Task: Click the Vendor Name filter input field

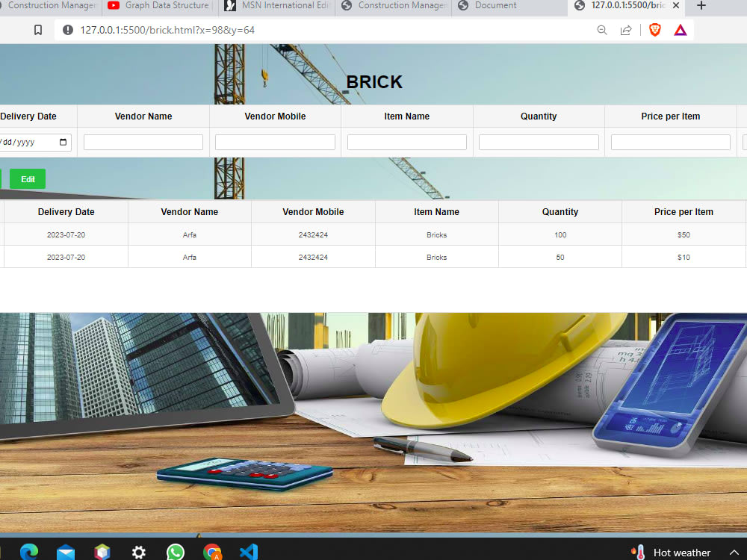Action: (143, 142)
